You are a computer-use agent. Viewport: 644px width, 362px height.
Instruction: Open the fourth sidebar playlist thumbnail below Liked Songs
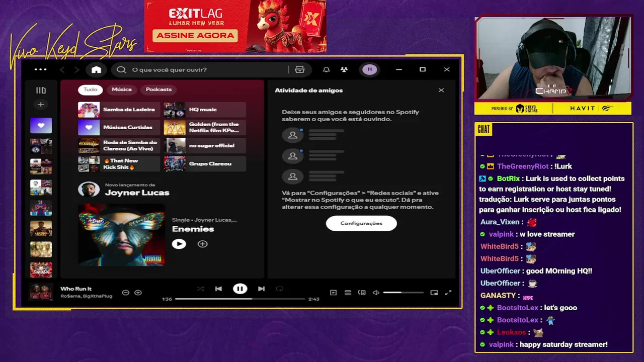tap(41, 208)
